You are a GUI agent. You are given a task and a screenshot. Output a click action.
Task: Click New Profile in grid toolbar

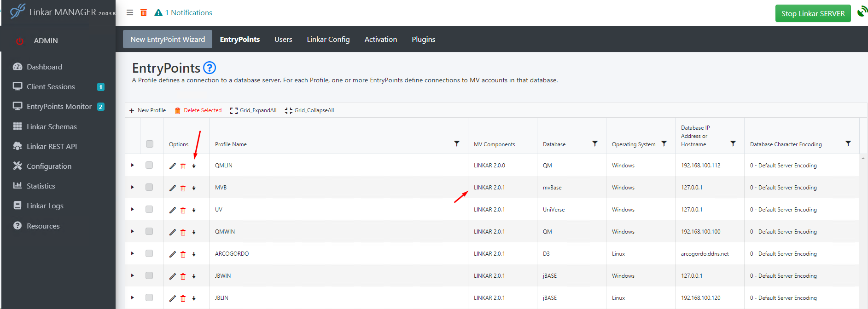coord(147,110)
